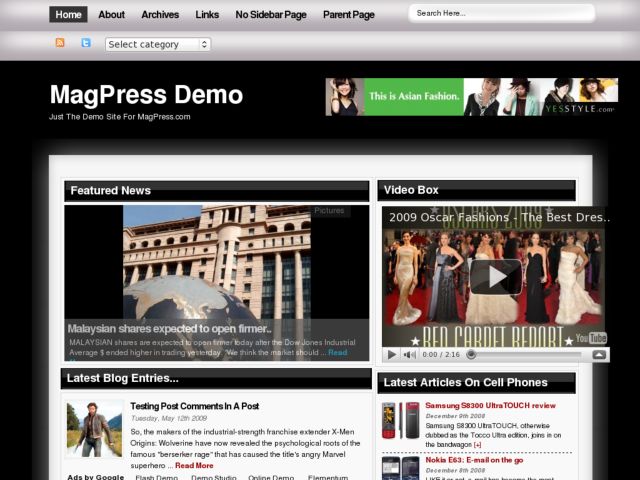This screenshot has width=640, height=480.
Task: Open the Archives menu item
Action: [160, 15]
